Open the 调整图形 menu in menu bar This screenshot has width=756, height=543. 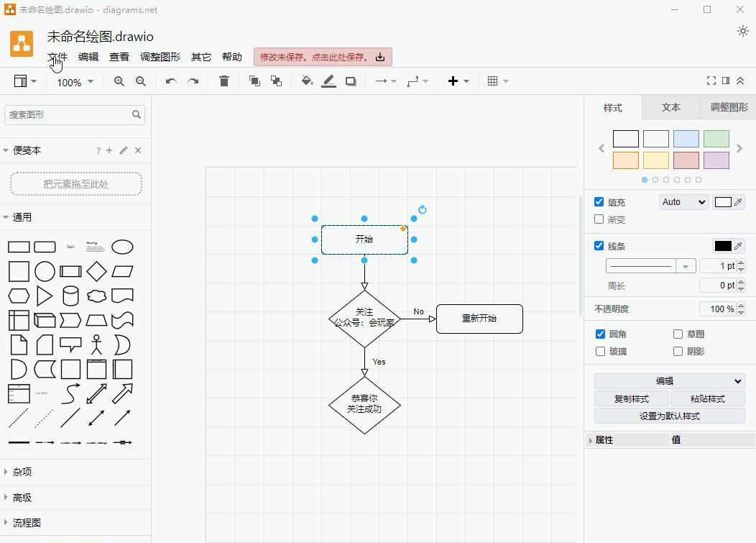coord(160,57)
